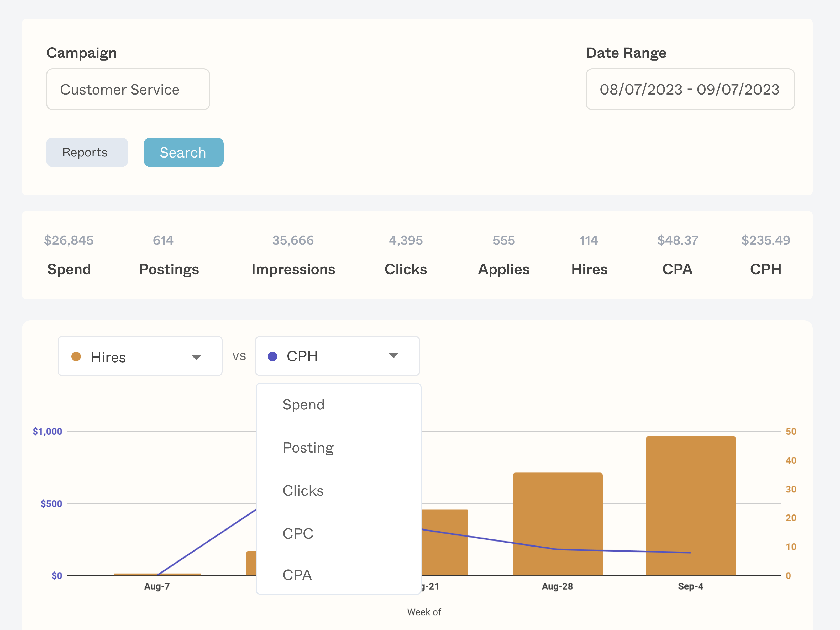
Task: Pick Clicks from the metric list
Action: tap(303, 491)
